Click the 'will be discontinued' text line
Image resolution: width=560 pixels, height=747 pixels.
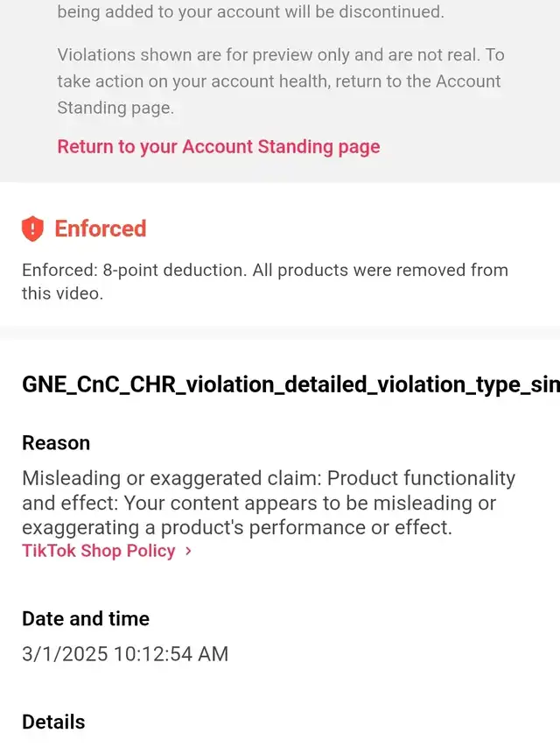(250, 12)
